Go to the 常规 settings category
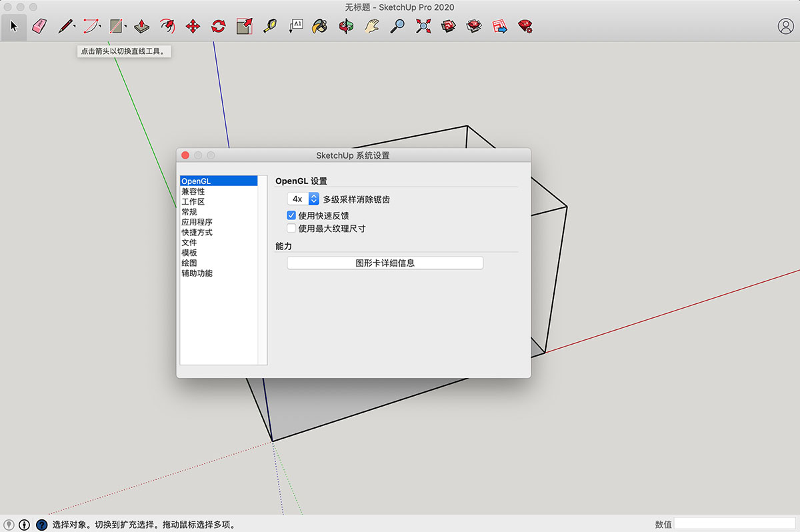 219,212
